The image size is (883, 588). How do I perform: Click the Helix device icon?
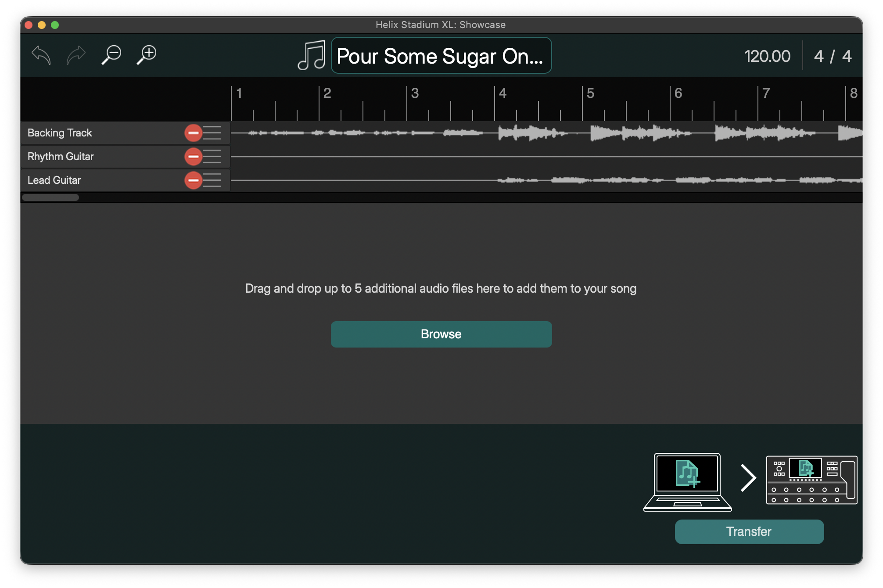[811, 480]
